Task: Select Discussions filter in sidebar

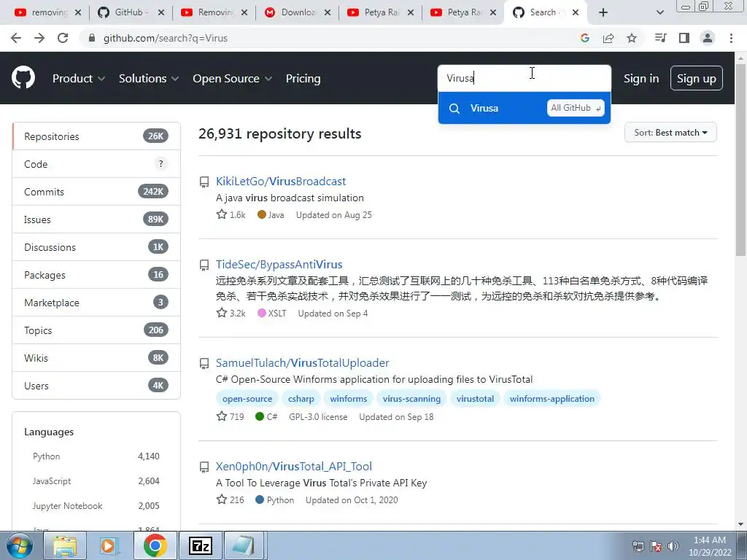Action: coord(97,247)
